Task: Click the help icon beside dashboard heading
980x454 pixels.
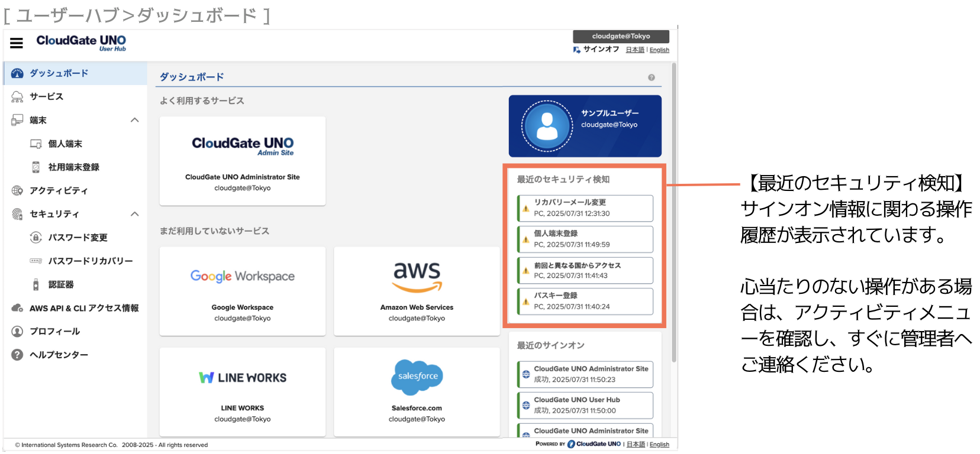Action: click(652, 77)
